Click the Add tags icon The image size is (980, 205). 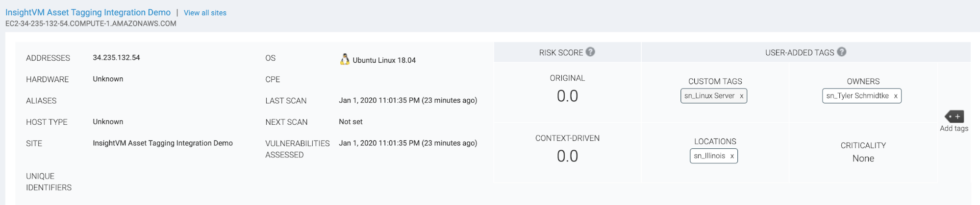point(954,117)
